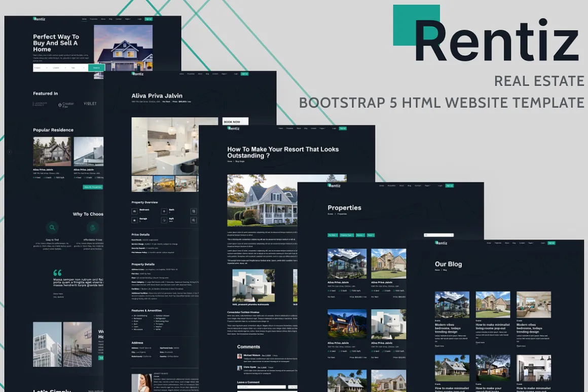Viewport: 588px width, 392px height.
Task: Click the BOOK NOW button
Action: (x=235, y=122)
